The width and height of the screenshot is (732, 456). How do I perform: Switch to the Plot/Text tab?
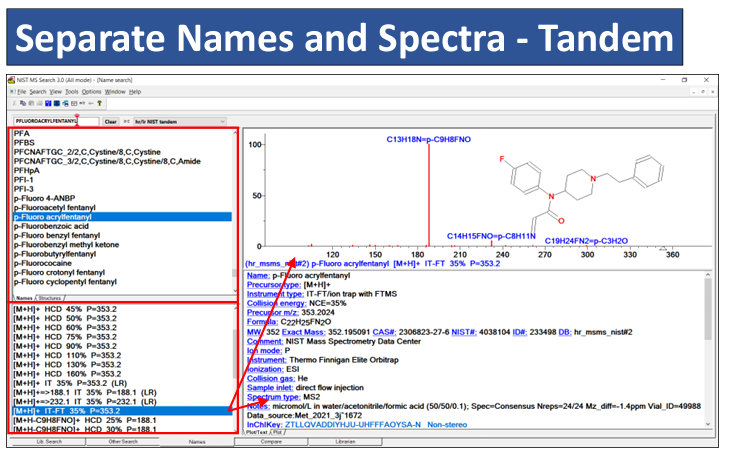pyautogui.click(x=257, y=432)
